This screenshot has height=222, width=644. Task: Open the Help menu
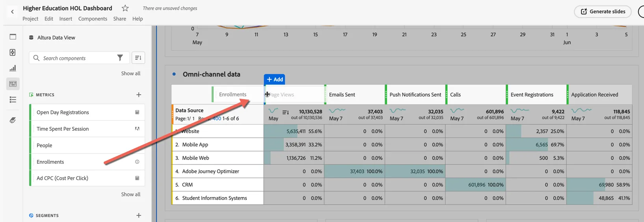(138, 18)
